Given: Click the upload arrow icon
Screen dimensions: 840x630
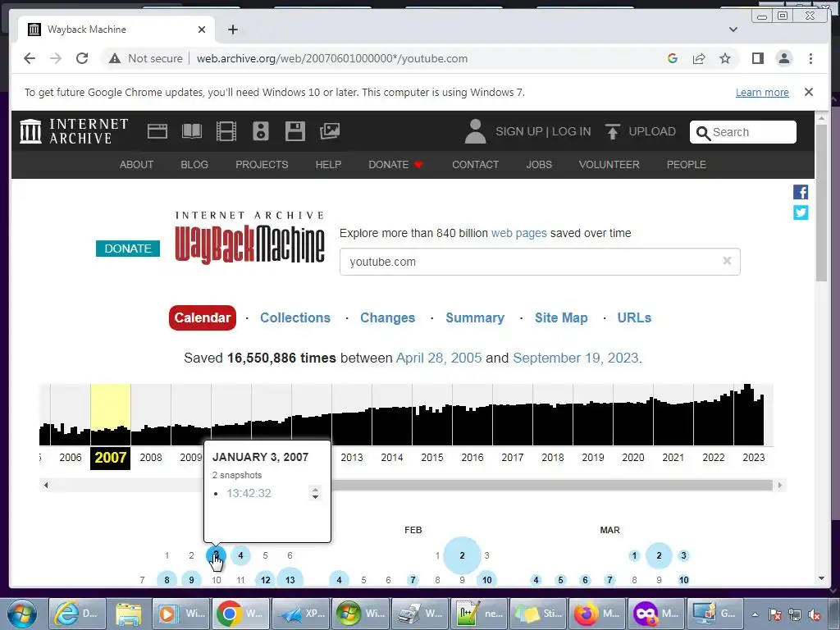Looking at the screenshot, I should point(612,131).
